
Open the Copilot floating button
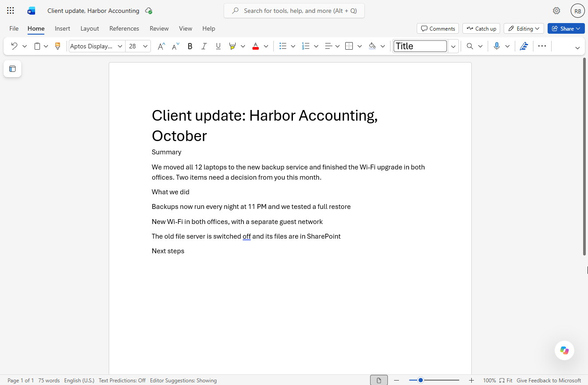point(564,350)
